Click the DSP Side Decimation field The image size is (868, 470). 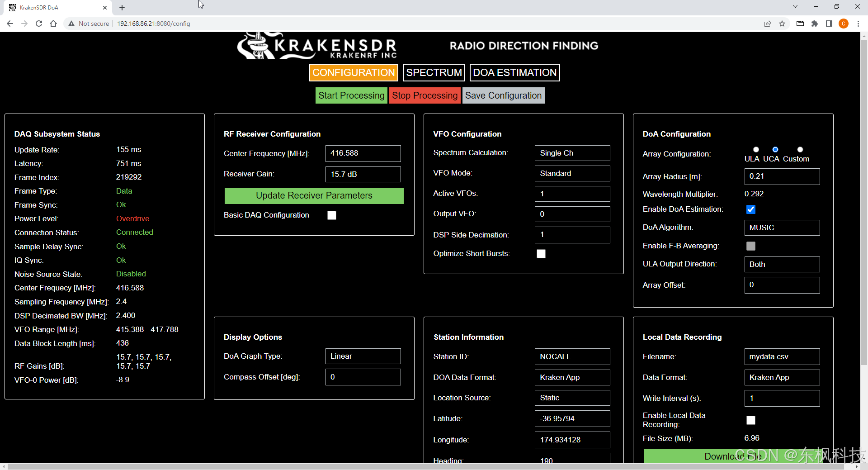572,235
